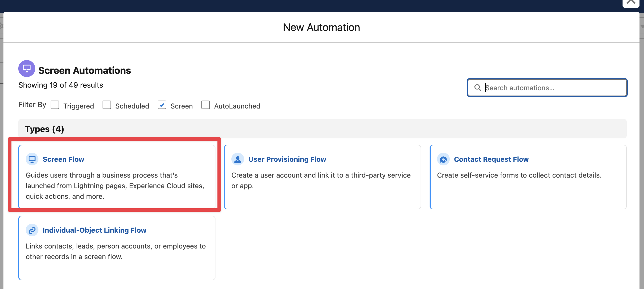Open the Screen Flow title link

tap(63, 159)
